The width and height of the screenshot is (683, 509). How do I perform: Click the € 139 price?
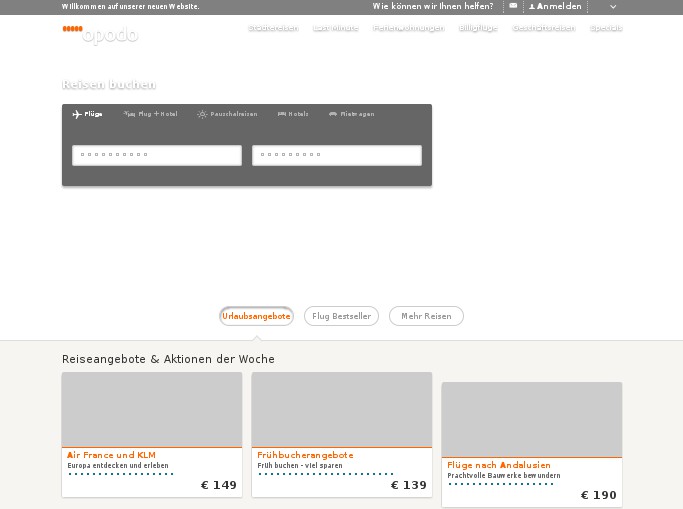tap(409, 485)
